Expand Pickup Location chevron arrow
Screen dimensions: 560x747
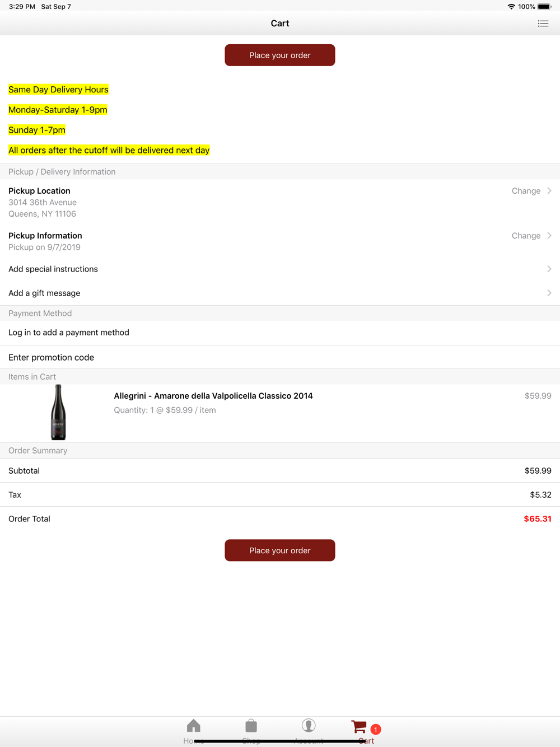pos(549,191)
